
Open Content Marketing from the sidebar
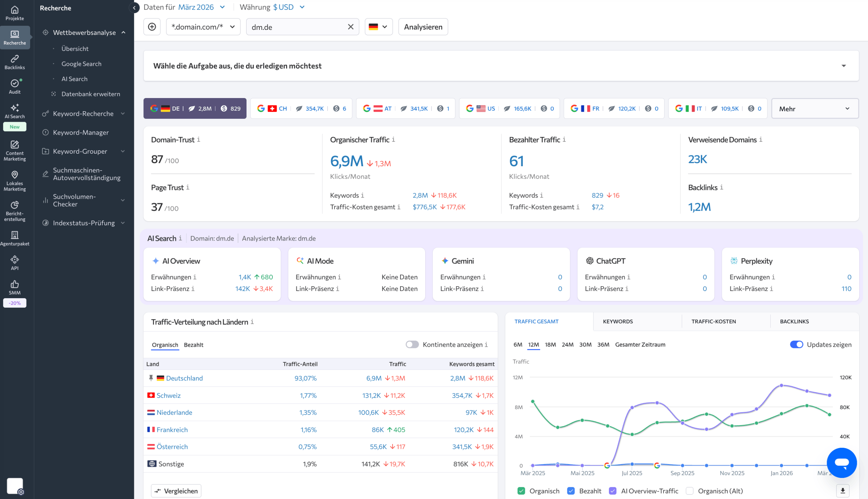(14, 150)
